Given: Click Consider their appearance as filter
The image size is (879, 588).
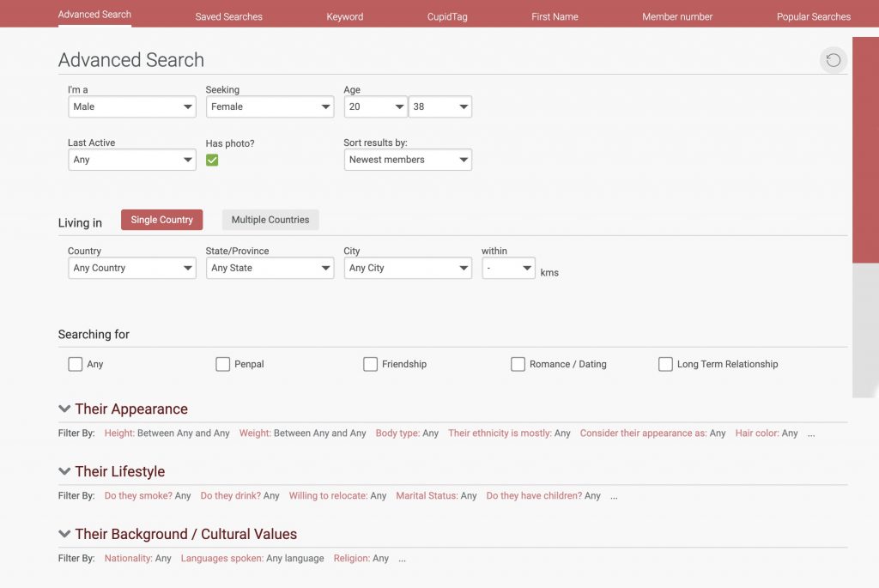Looking at the screenshot, I should (x=644, y=433).
